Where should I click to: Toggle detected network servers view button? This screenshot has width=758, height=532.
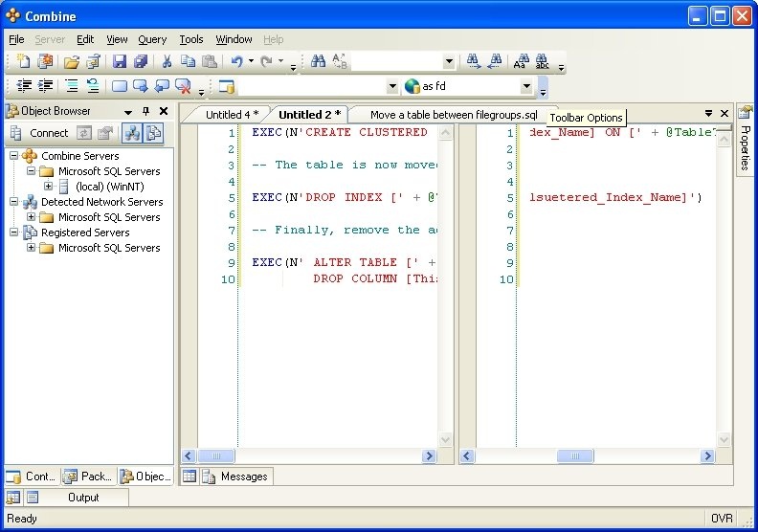tap(132, 133)
